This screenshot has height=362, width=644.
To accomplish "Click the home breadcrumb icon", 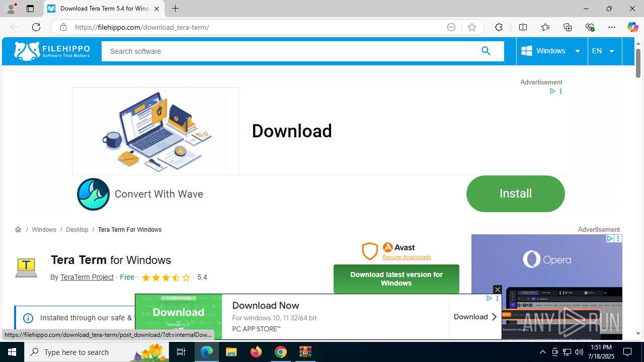I will 18,229.
